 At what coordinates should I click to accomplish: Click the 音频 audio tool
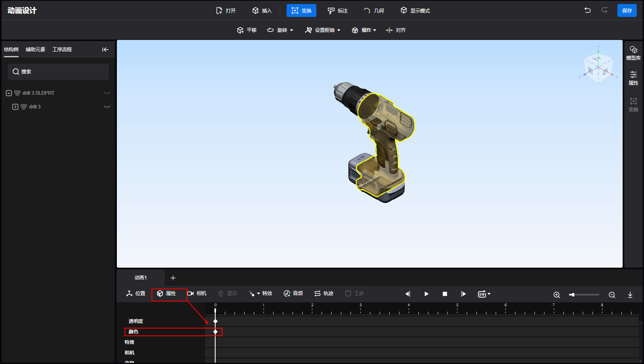point(293,293)
